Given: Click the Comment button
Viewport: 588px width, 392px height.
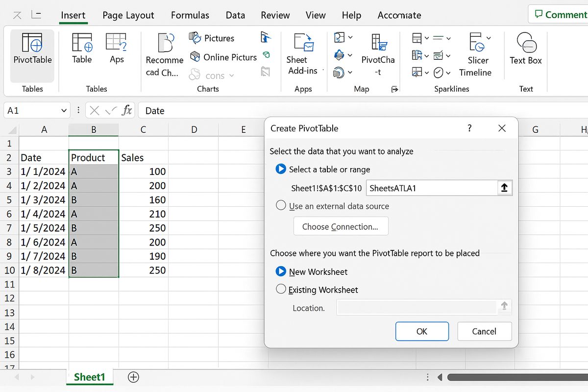Looking at the screenshot, I should tap(559, 14).
